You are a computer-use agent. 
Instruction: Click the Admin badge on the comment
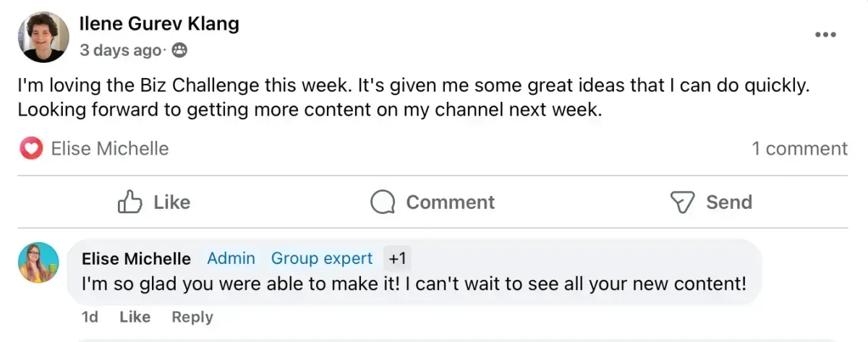(x=231, y=259)
